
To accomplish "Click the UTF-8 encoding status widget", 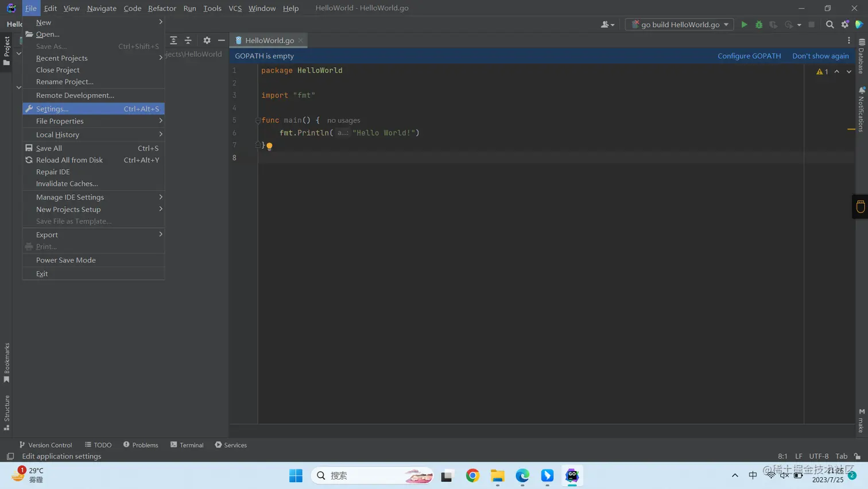I will pos(819,456).
